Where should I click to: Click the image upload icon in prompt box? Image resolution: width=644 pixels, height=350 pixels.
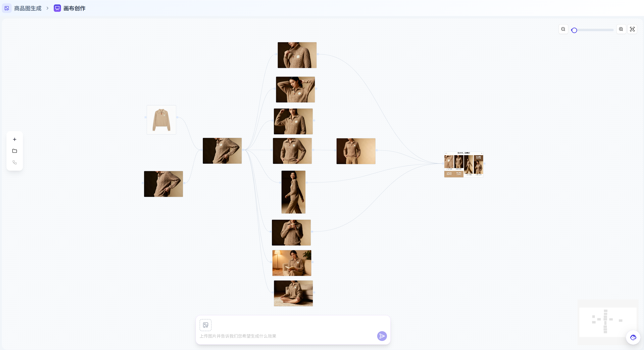click(205, 325)
